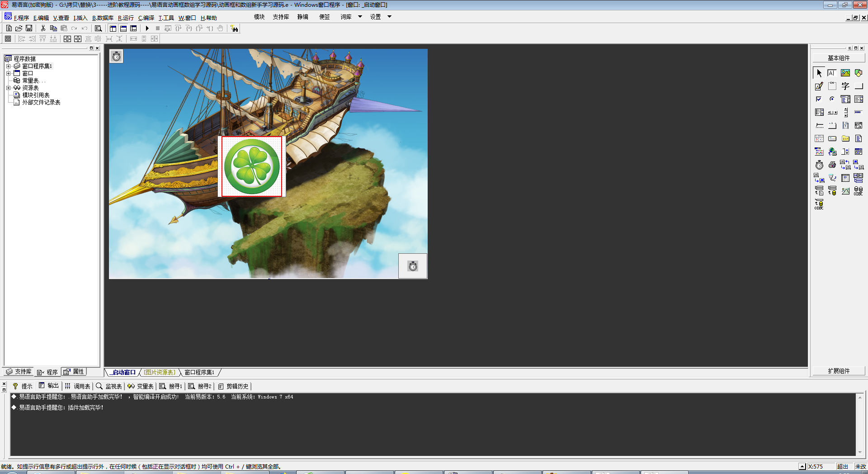The height and width of the screenshot is (474, 868).
Task: Click the 扩展组件 button
Action: click(x=839, y=371)
